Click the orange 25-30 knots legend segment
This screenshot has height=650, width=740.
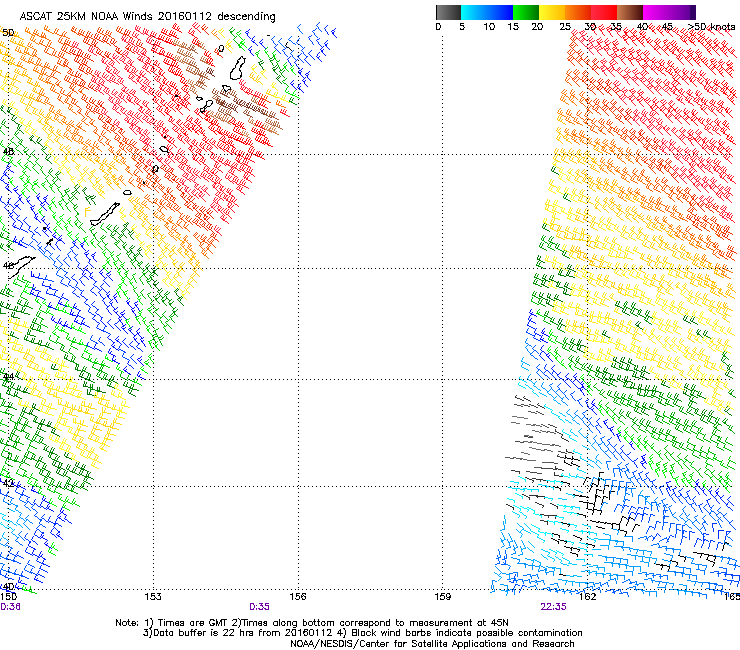pyautogui.click(x=578, y=12)
